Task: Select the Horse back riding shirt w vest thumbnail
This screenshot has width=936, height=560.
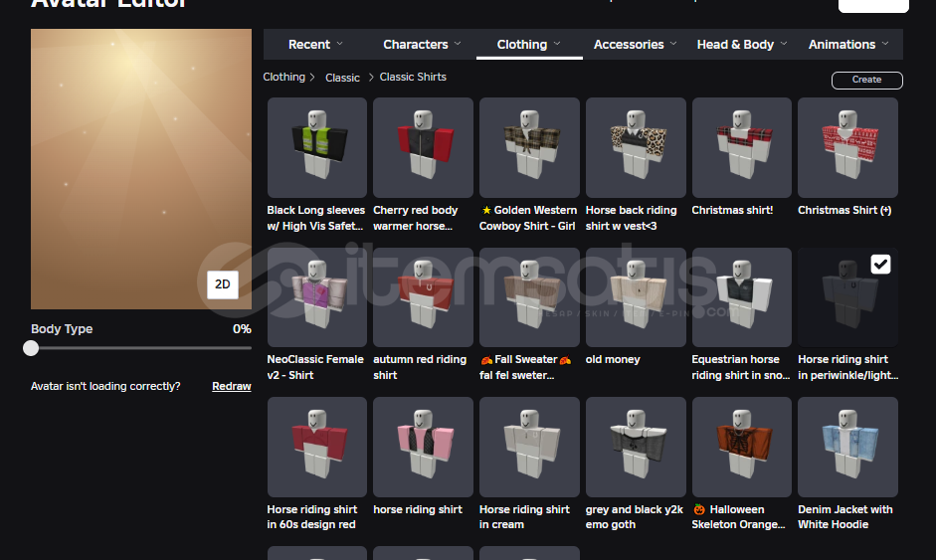Action: coord(636,147)
